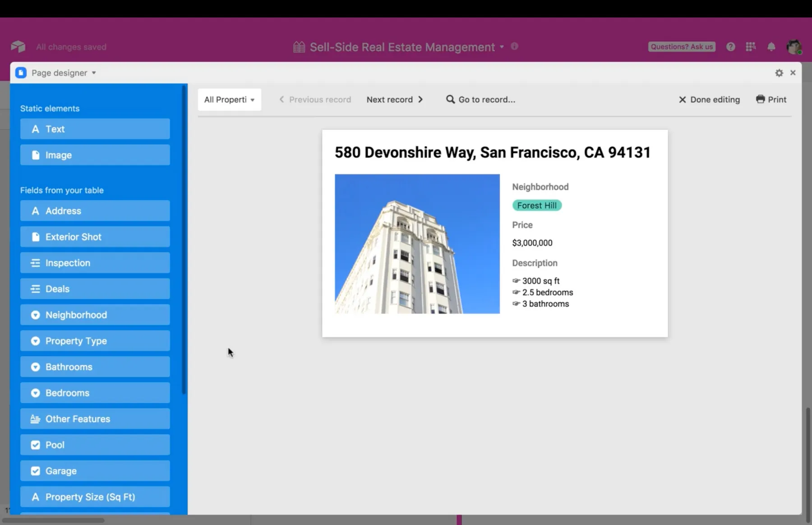Open the user profile avatar
This screenshot has height=525, width=812.
(x=794, y=47)
